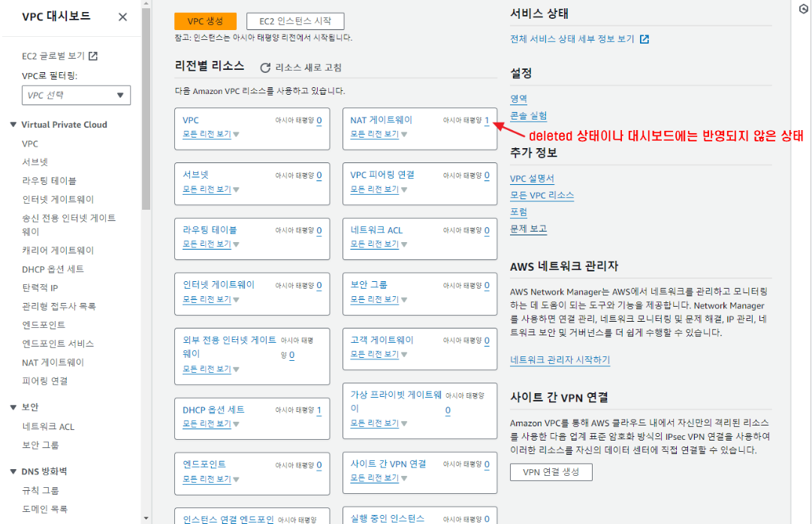Open 피어링 연결 in the sidebar
Image resolution: width=812 pixels, height=524 pixels.
tap(45, 381)
